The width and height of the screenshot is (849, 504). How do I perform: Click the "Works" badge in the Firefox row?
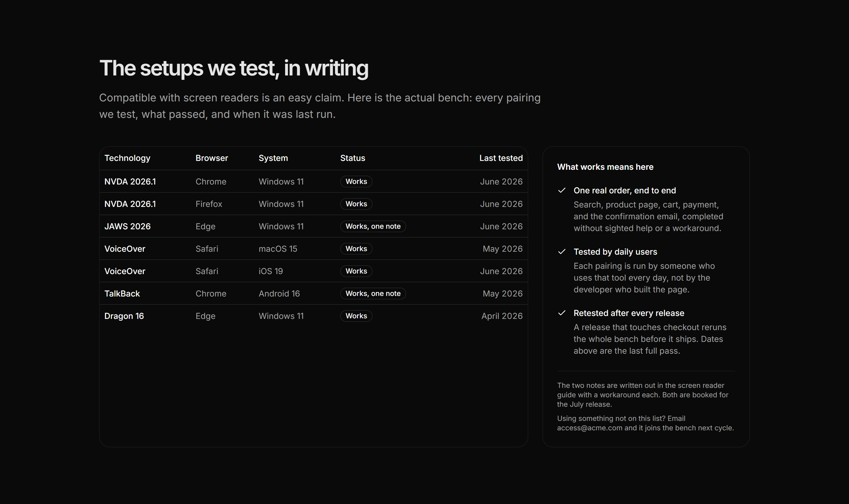356,204
